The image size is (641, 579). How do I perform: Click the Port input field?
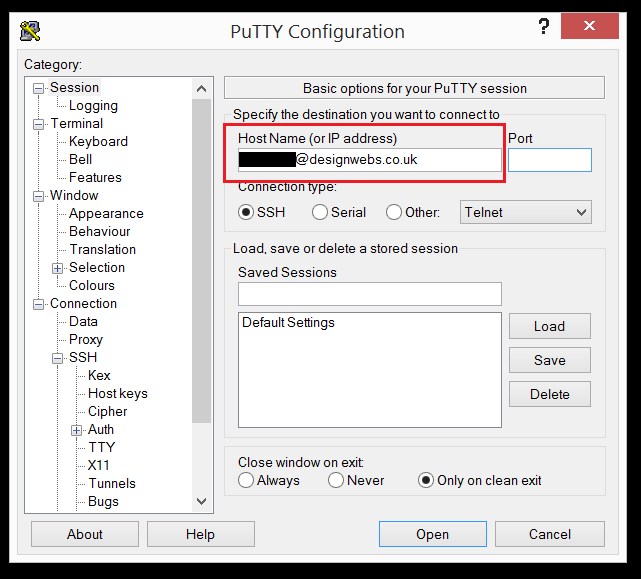point(549,160)
